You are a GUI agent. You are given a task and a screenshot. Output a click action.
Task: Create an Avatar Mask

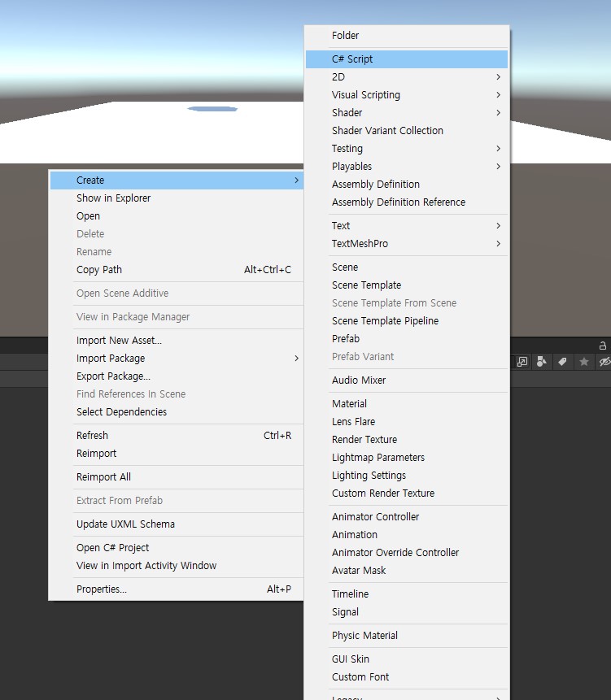pyautogui.click(x=407, y=571)
